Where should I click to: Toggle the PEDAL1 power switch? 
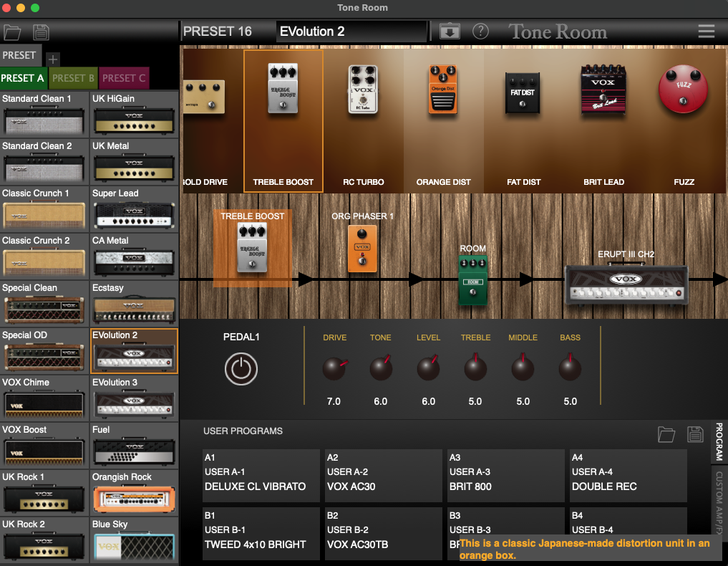241,369
